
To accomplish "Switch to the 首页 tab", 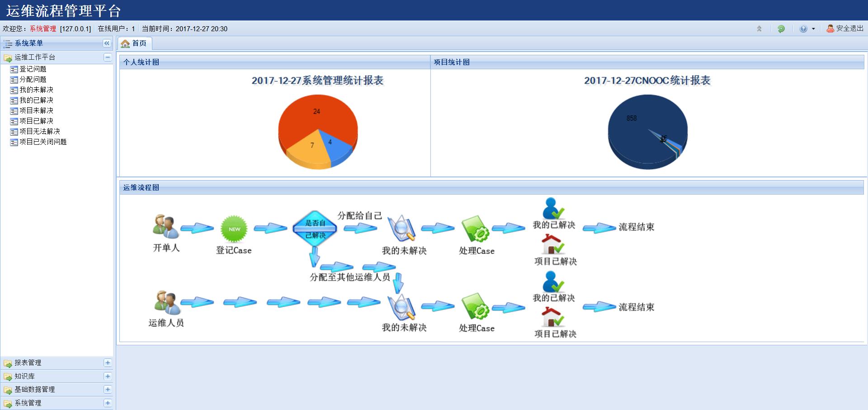I will click(135, 43).
